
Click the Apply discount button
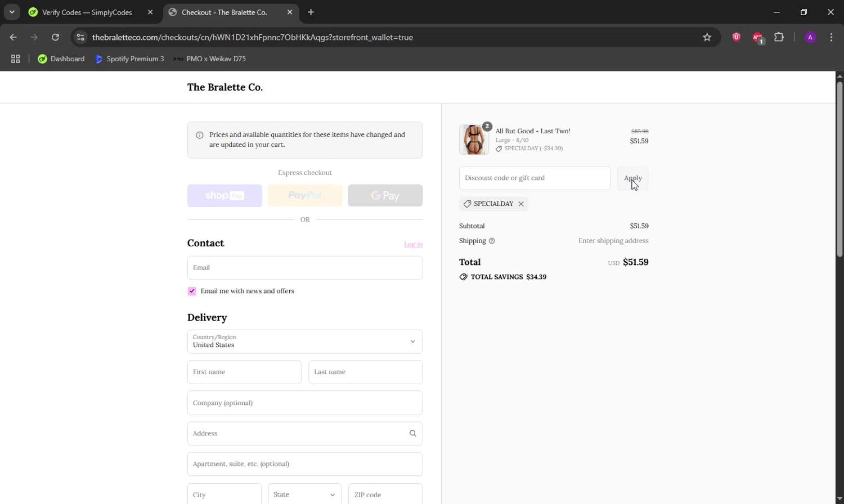point(633,178)
